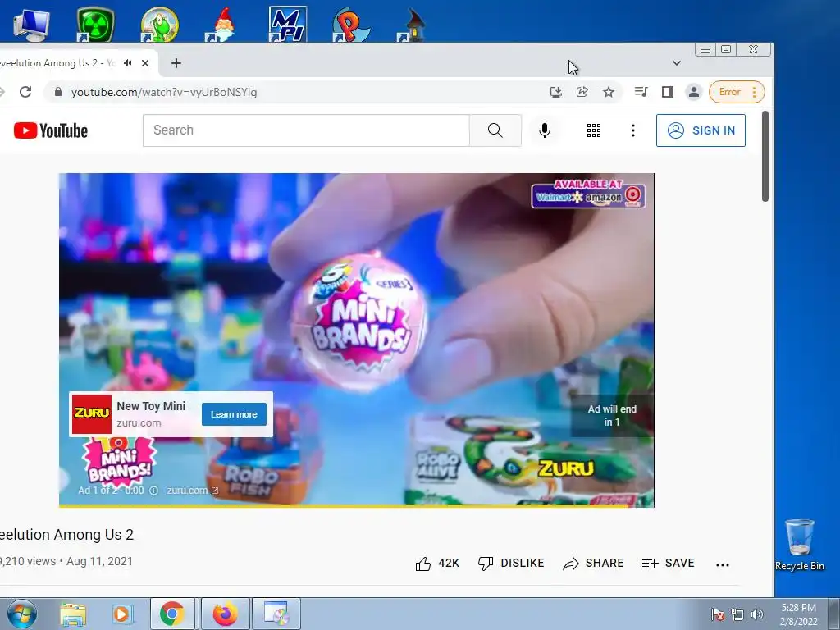Select the letter P desktop shortcut
This screenshot has height=630, width=840.
click(x=351, y=24)
